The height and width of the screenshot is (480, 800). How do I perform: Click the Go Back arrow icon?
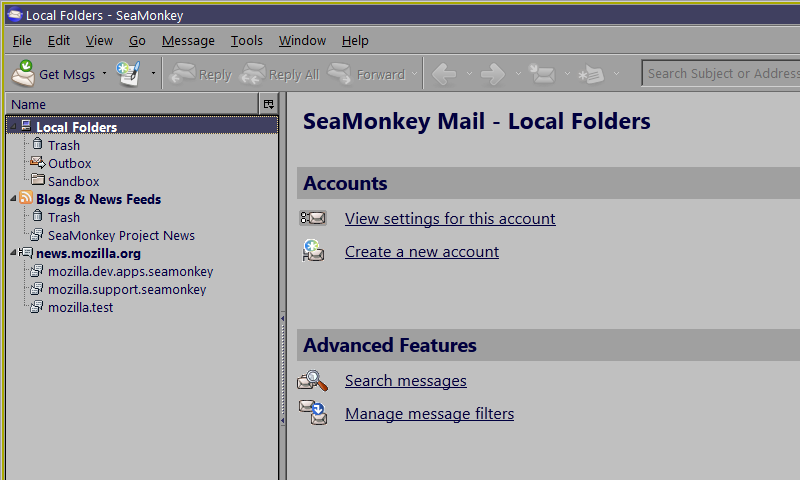click(444, 74)
